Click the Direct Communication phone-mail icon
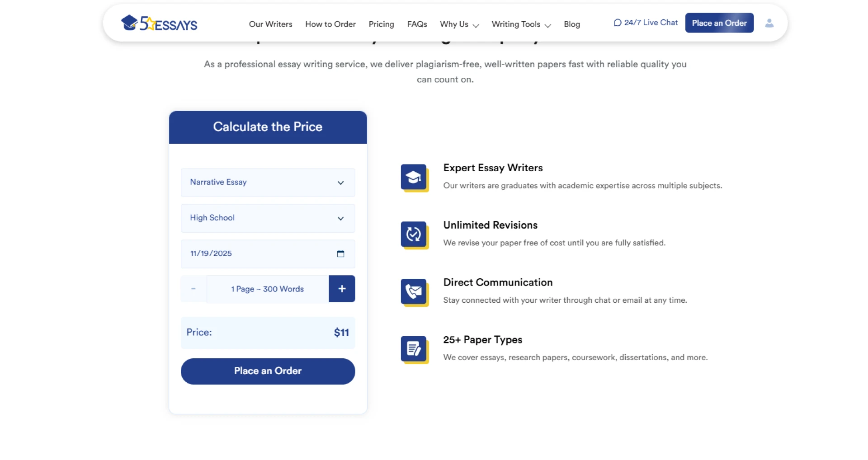 point(414,292)
